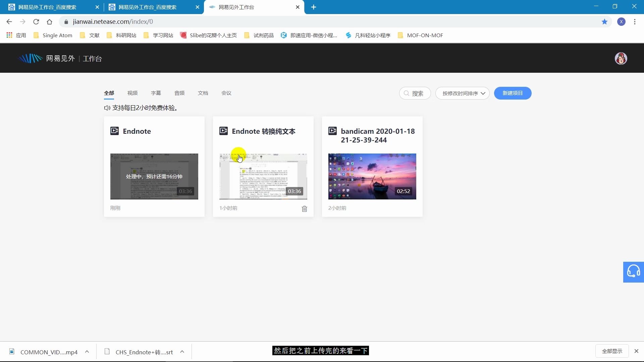Open the Endnote 转换纯文本 project title
This screenshot has height=362, width=644.
(264, 131)
